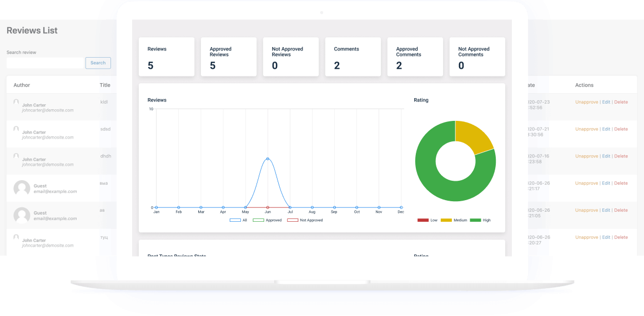Click the avatar icon in the туц review row
Image resolution: width=644 pixels, height=316 pixels.
pyautogui.click(x=16, y=237)
